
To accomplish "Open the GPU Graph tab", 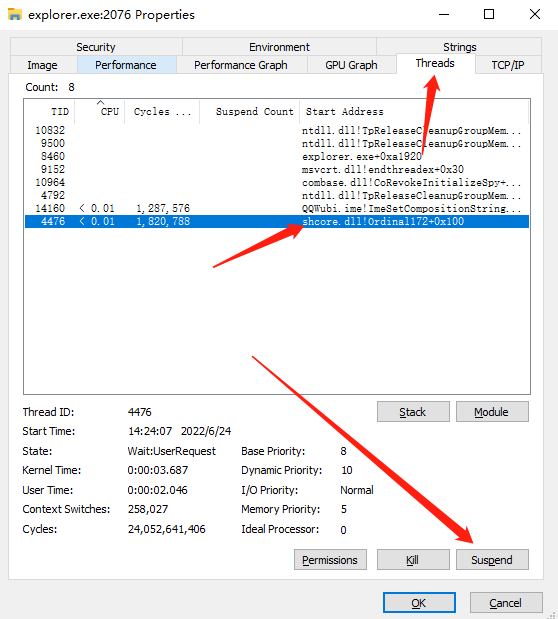I will pyautogui.click(x=351, y=65).
